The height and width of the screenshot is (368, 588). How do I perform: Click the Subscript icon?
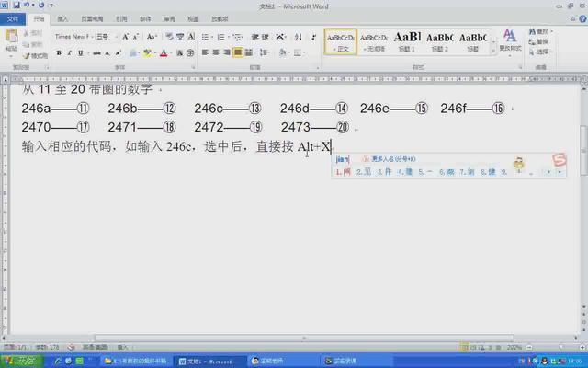pos(107,53)
